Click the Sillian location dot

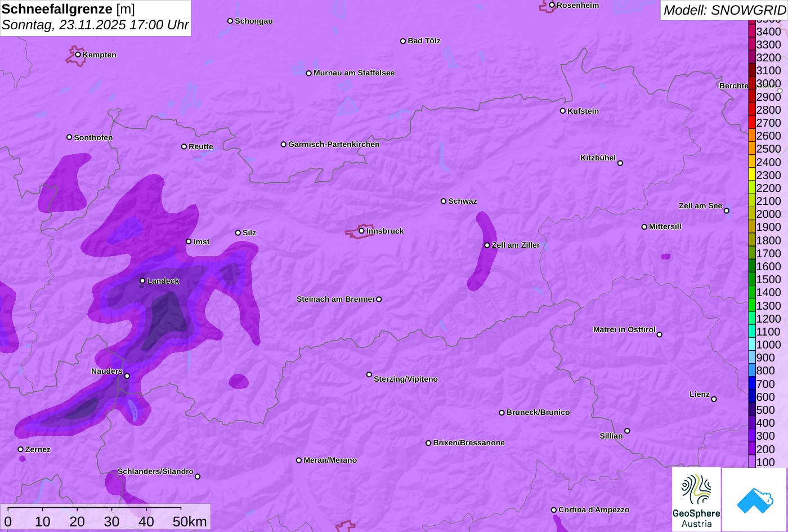pos(627,431)
